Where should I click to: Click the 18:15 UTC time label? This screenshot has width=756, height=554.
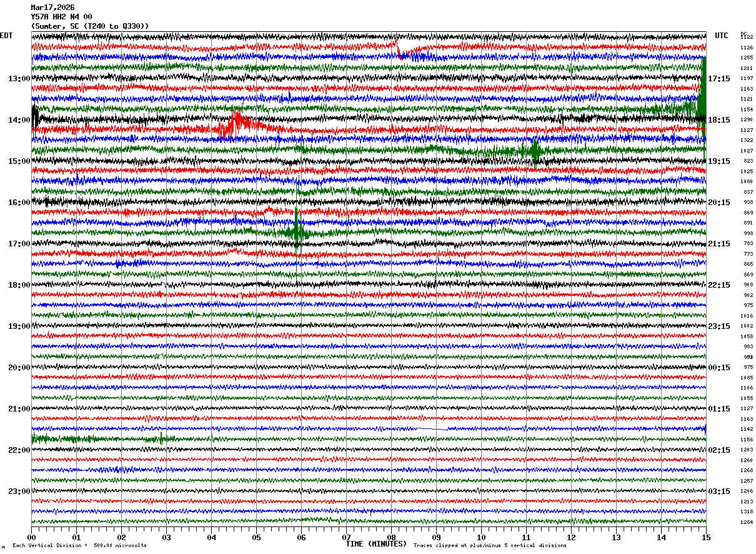tap(719, 120)
